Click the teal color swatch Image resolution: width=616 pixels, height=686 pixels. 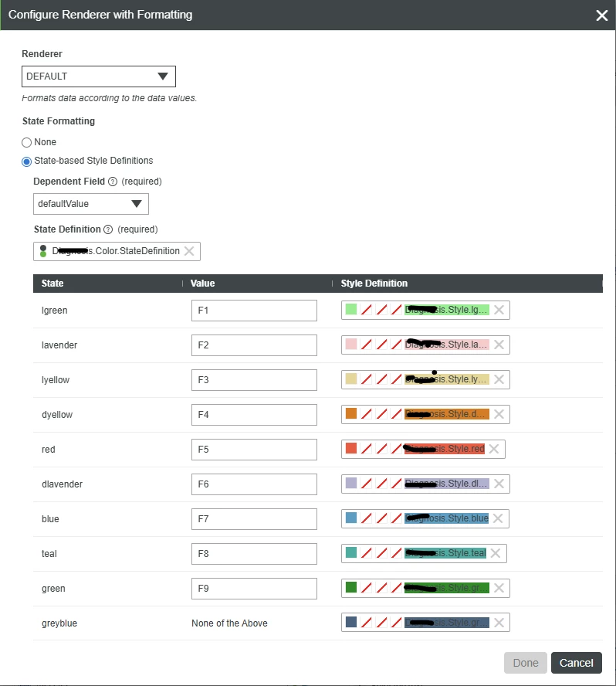351,552
